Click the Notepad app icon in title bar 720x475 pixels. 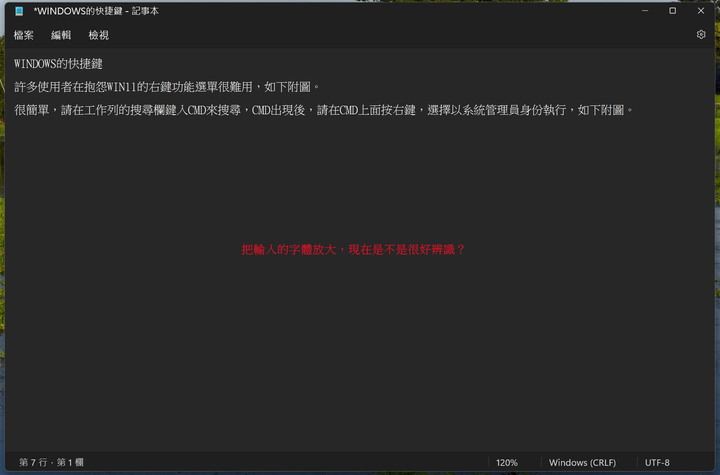pyautogui.click(x=19, y=11)
